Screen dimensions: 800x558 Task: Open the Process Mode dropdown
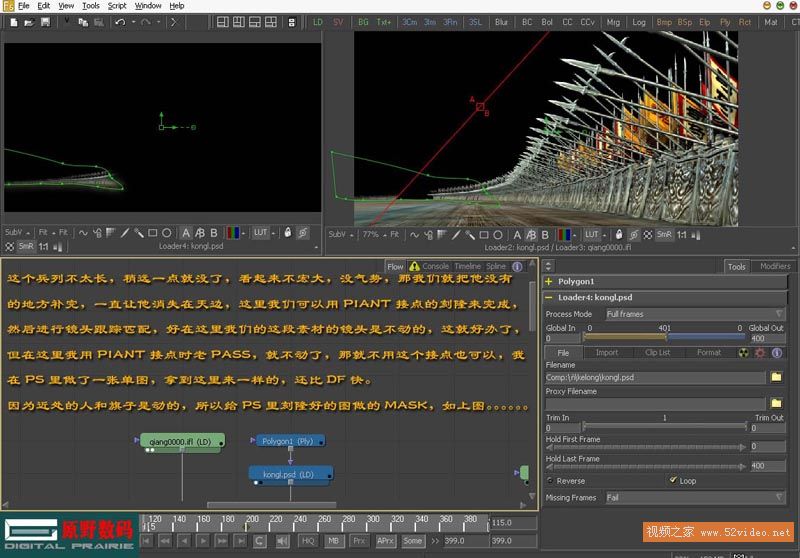695,314
